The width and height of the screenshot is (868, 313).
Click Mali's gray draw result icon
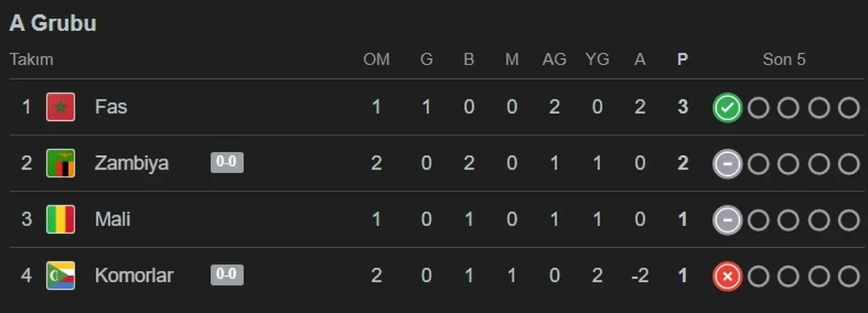[x=728, y=219]
